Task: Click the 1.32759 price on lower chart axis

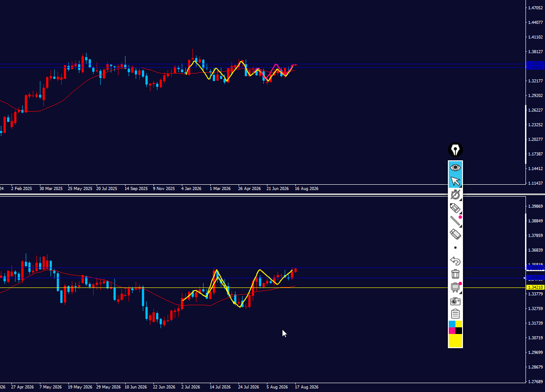Action: click(x=536, y=308)
